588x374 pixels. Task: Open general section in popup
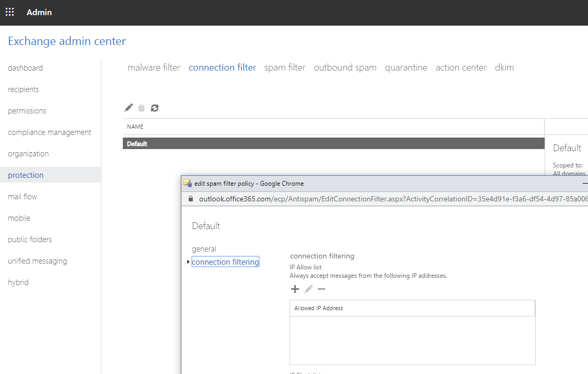click(x=204, y=248)
